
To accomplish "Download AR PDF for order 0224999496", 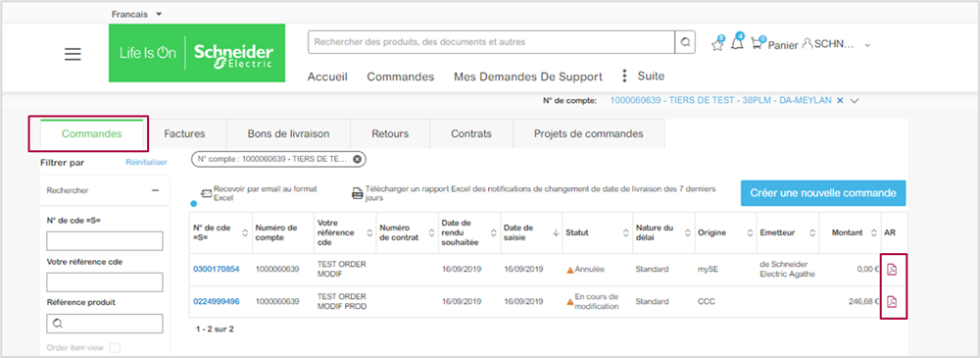I will (x=893, y=302).
